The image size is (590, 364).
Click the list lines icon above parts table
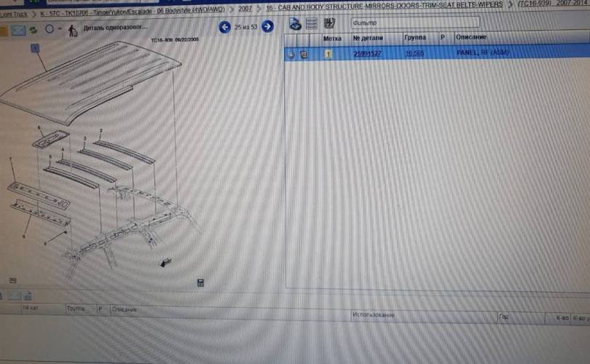(312, 23)
